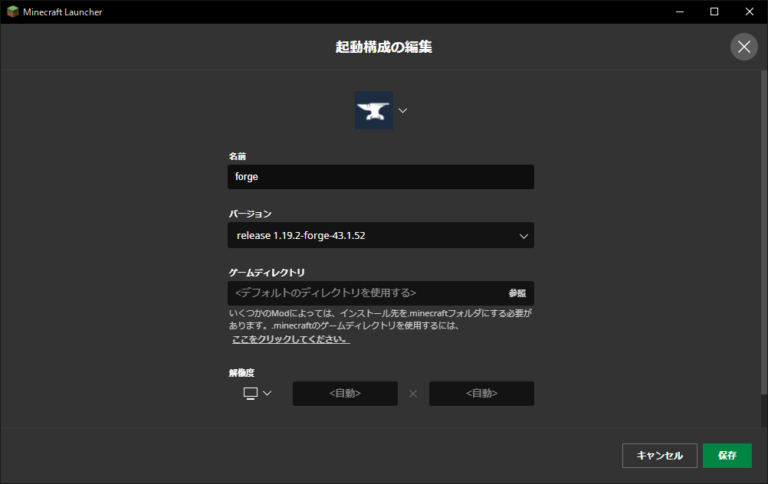Close the Minecraft Launcher window
Viewport: 768px width, 484px height.
(x=749, y=12)
